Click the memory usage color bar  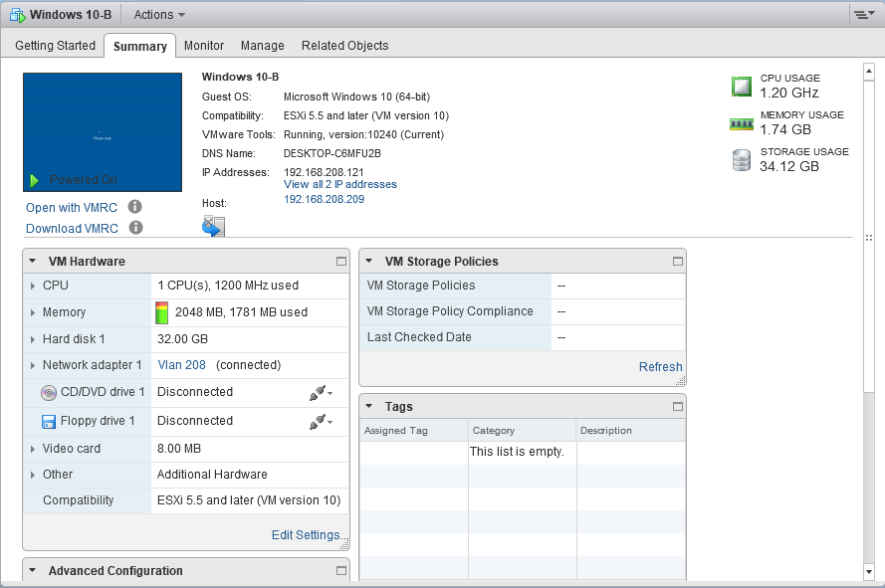tap(162, 312)
